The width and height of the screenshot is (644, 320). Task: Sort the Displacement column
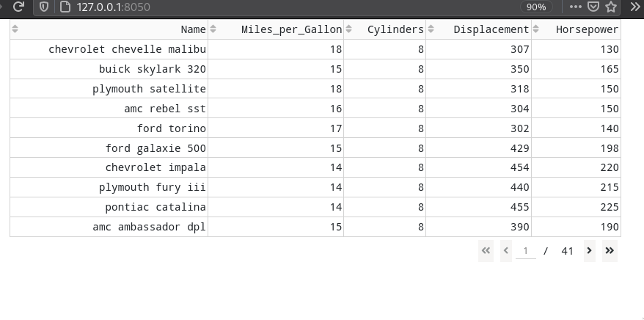click(431, 29)
